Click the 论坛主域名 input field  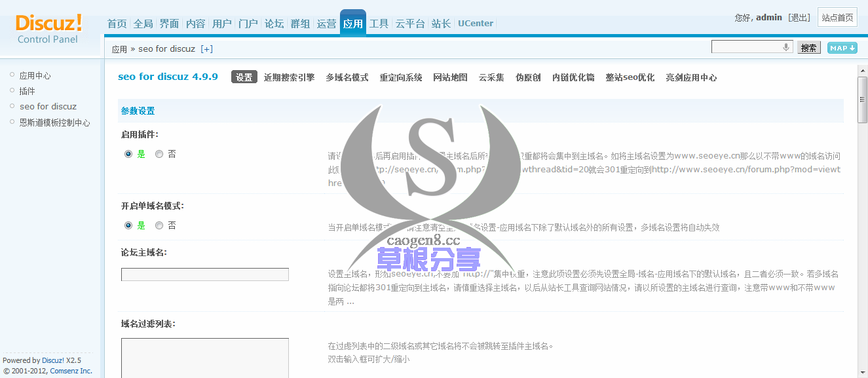pyautogui.click(x=204, y=274)
